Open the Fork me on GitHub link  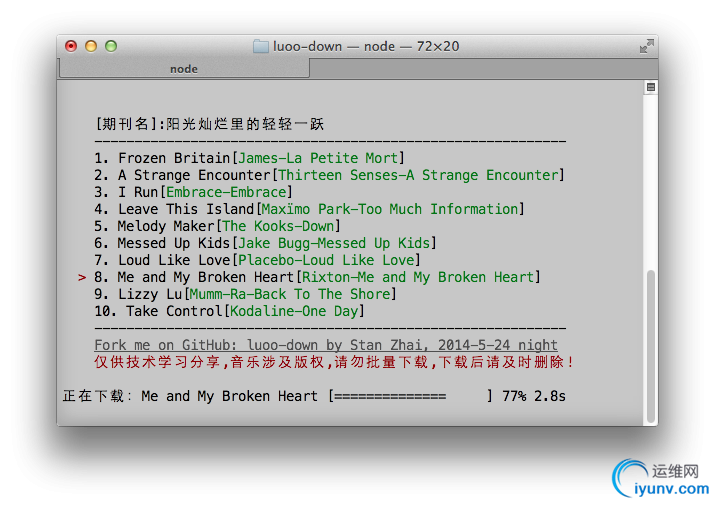(x=326, y=345)
